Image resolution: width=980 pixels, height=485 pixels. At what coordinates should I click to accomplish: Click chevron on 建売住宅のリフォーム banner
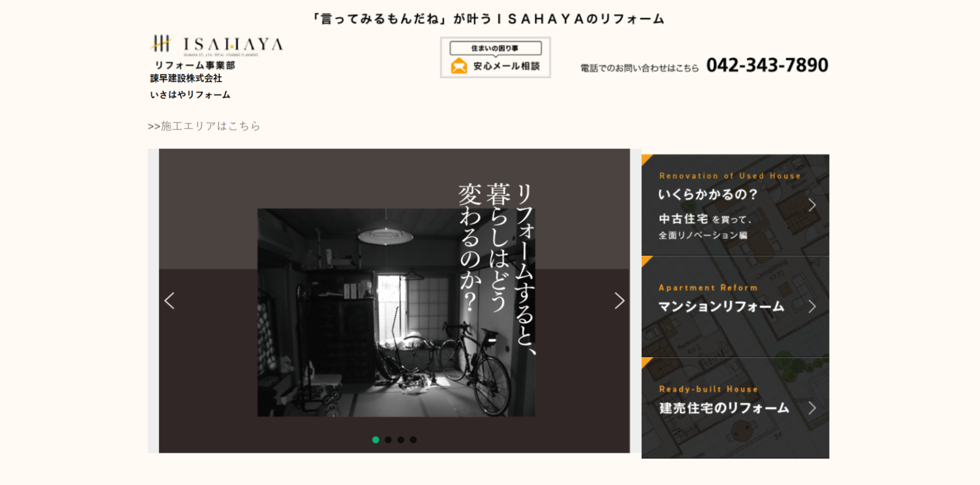point(812,408)
